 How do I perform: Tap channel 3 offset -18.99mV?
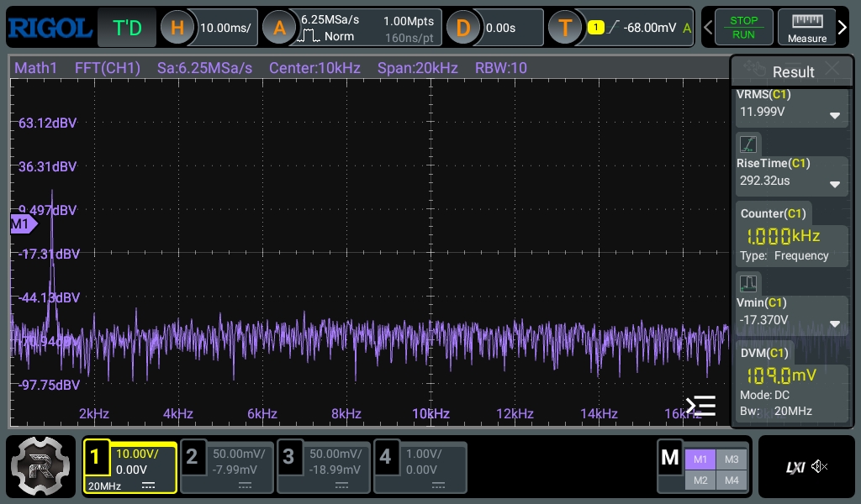tap(335, 470)
